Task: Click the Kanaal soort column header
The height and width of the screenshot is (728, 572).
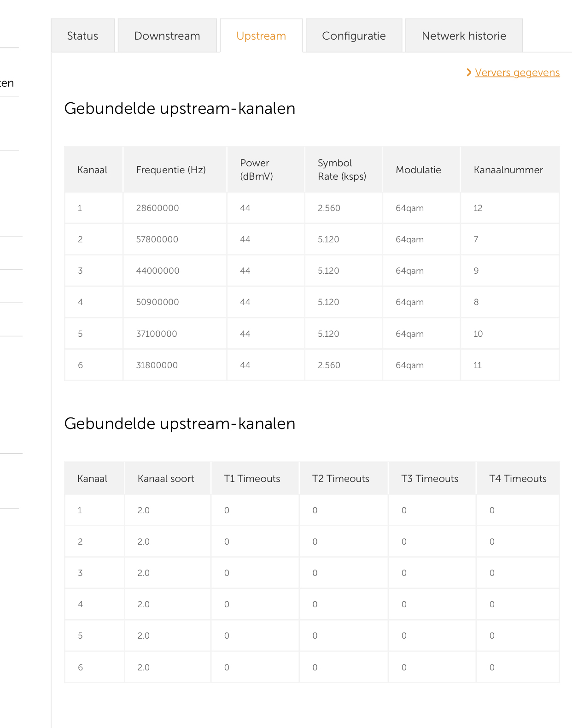Action: point(166,479)
